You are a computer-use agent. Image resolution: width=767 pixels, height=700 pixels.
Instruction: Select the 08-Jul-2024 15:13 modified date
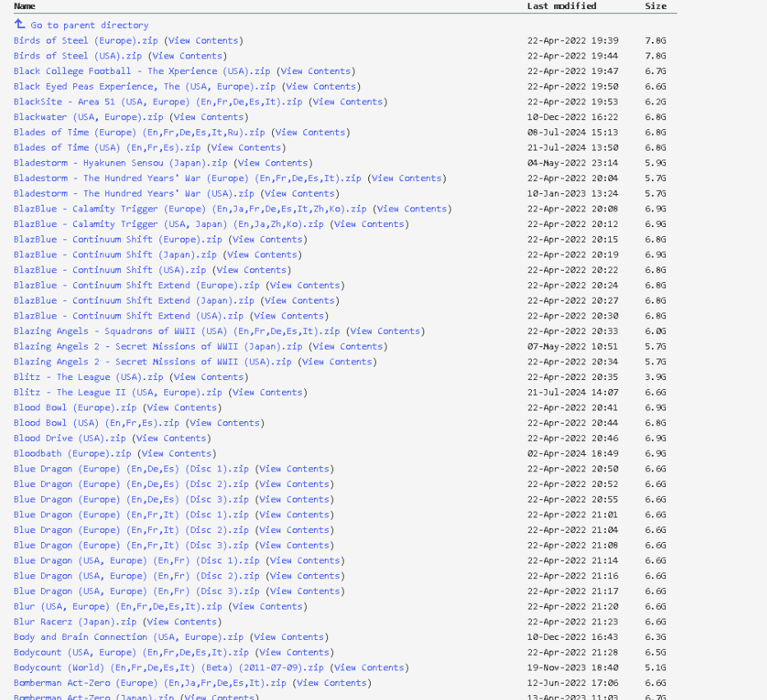point(573,132)
